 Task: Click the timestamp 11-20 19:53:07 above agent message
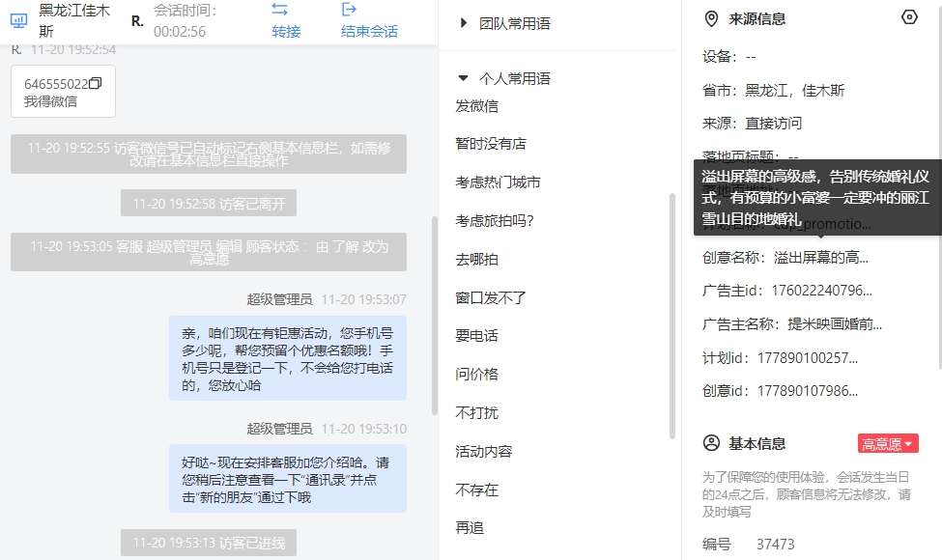click(364, 299)
